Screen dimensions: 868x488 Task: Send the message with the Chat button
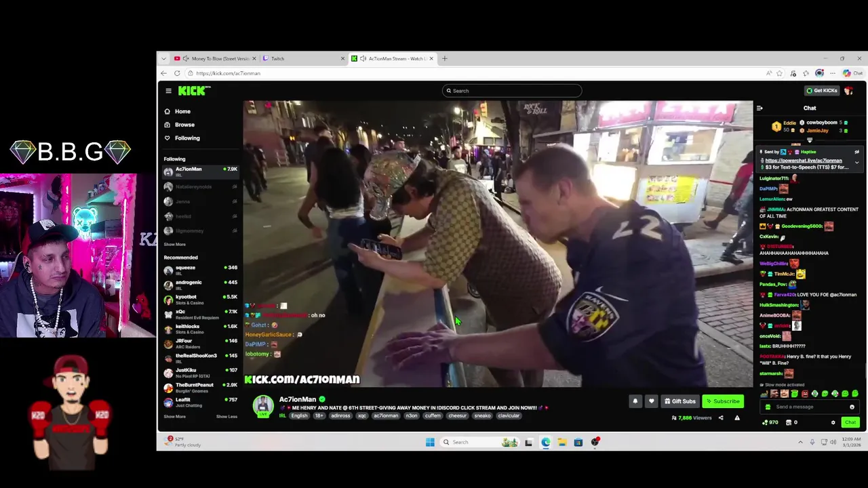[x=850, y=422]
